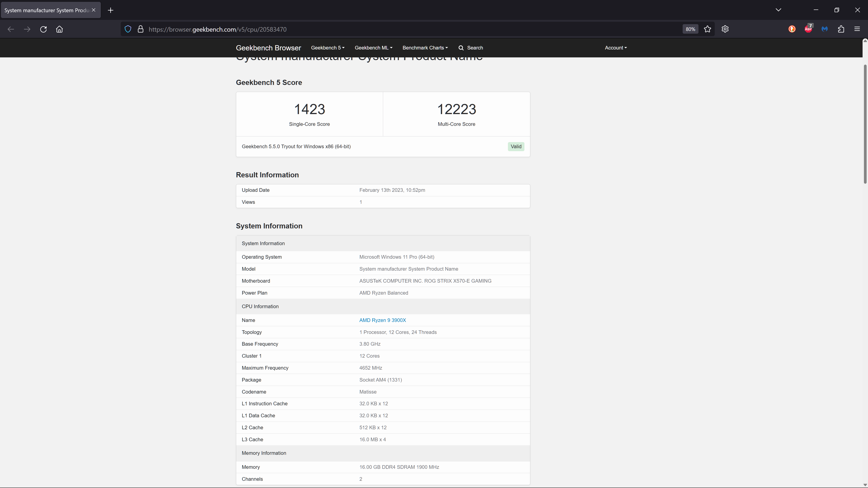
Task: Click the scrollbar up arrow
Action: pos(865,41)
